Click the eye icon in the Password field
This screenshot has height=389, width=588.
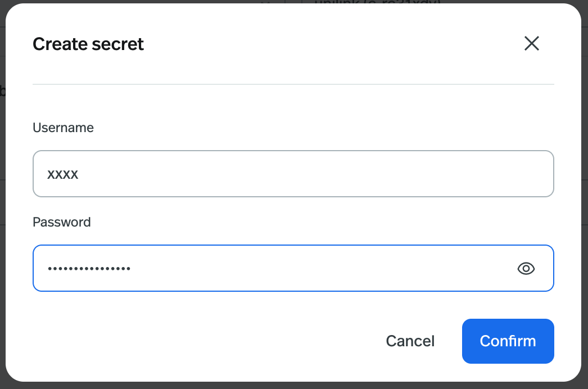pyautogui.click(x=526, y=268)
